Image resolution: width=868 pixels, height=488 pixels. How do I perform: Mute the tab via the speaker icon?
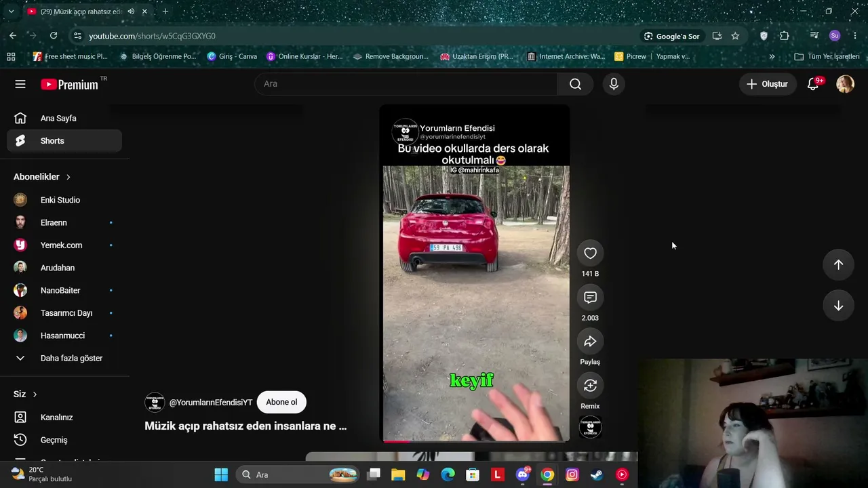[x=131, y=12]
